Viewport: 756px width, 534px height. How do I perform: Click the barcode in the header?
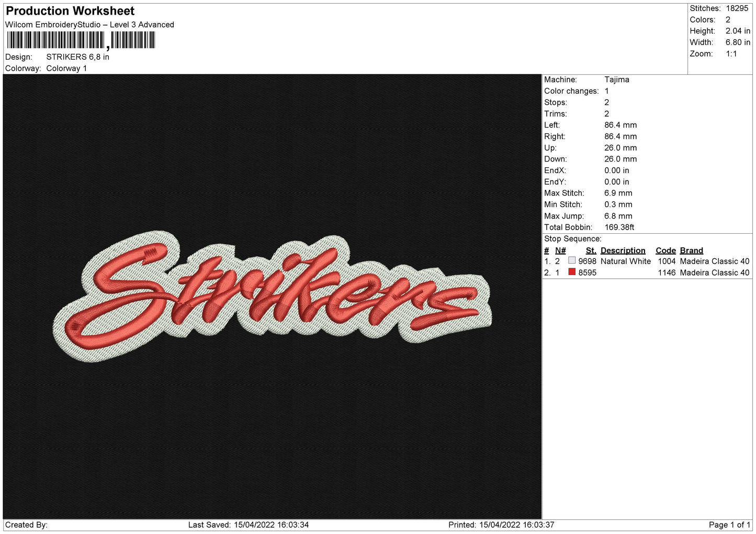[x=81, y=40]
